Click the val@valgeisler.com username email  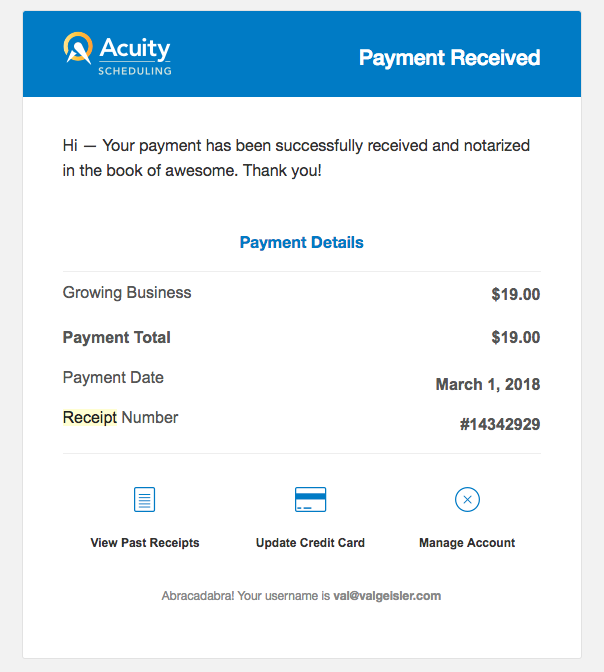[387, 596]
